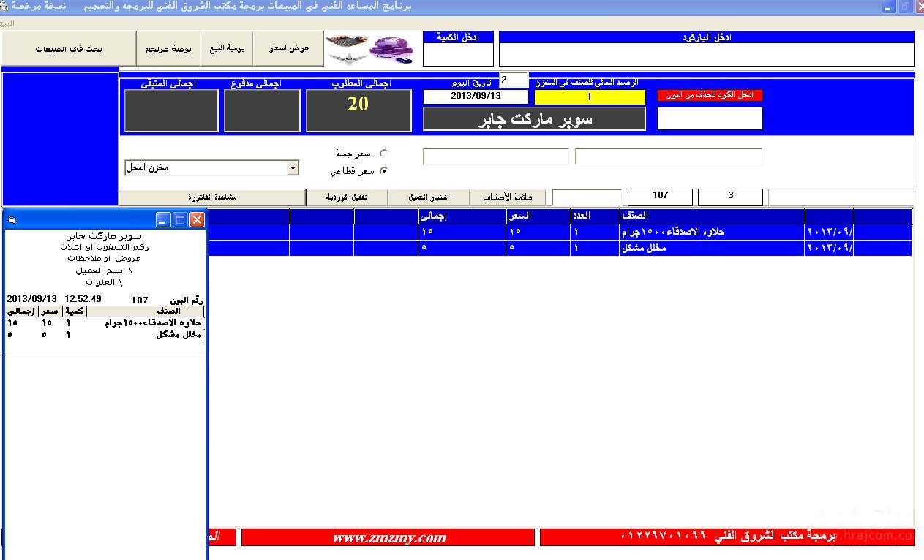
Task: Minimize the receipt preview window
Action: tap(163, 219)
